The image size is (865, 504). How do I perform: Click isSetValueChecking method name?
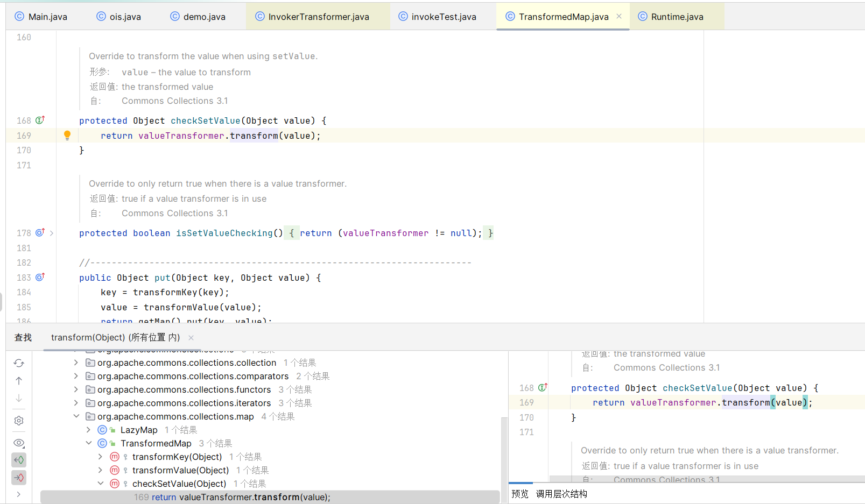(x=224, y=233)
